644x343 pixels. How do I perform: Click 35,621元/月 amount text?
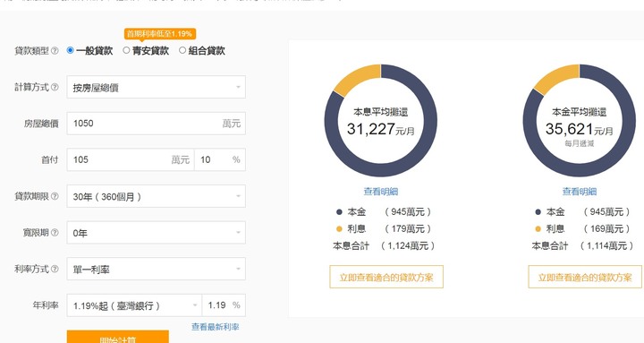579,129
